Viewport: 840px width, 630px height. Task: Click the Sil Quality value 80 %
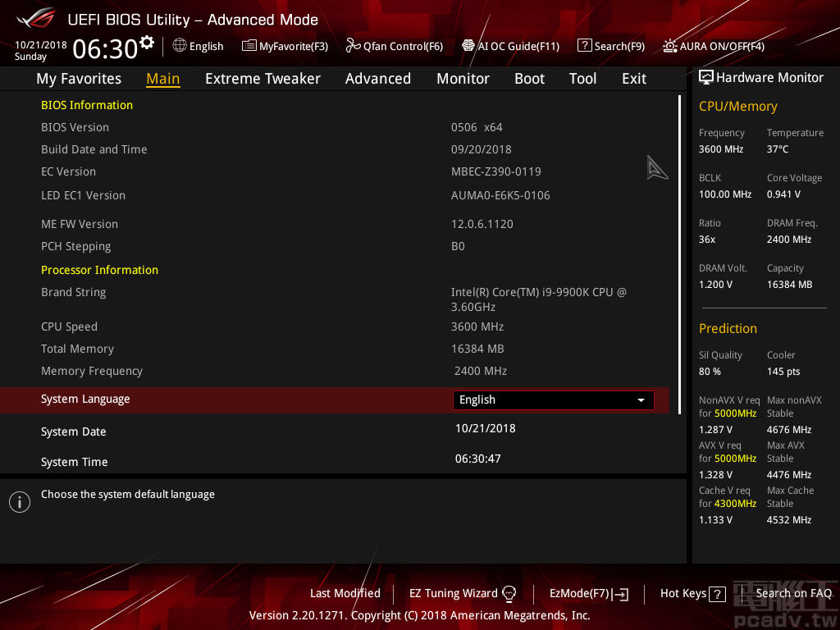(710, 372)
